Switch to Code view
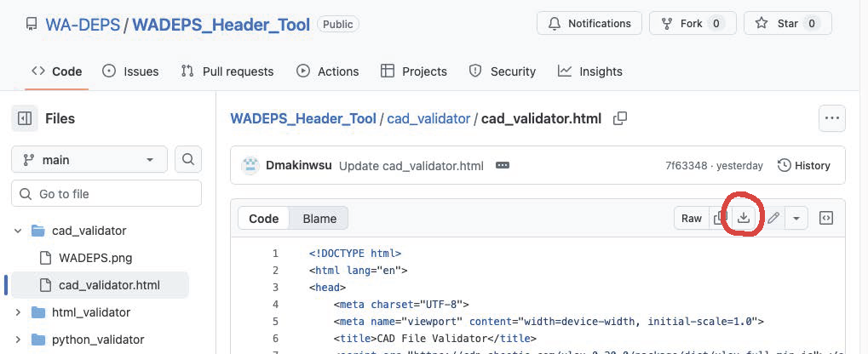Image resolution: width=868 pixels, height=354 pixels. pos(263,218)
